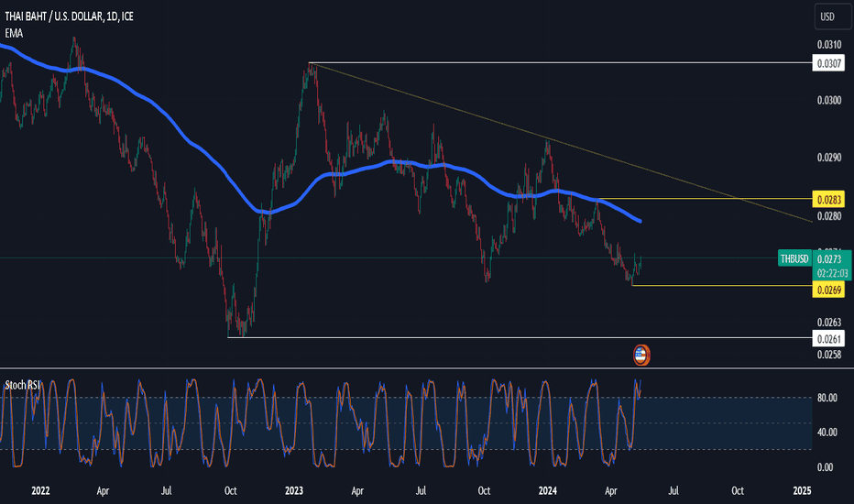Click the Oct label left of 2023

pyautogui.click(x=230, y=490)
